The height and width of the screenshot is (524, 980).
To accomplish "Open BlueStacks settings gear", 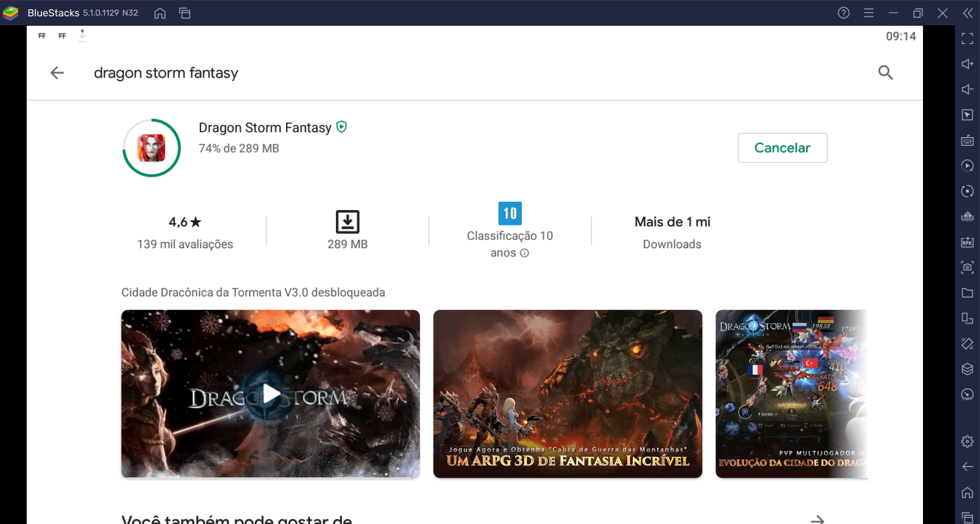I will [967, 441].
